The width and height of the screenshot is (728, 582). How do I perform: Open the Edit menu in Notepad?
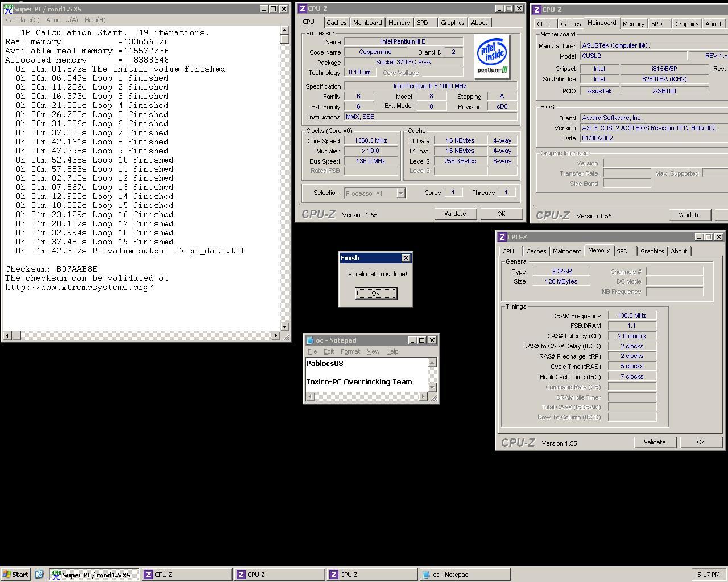pos(329,351)
